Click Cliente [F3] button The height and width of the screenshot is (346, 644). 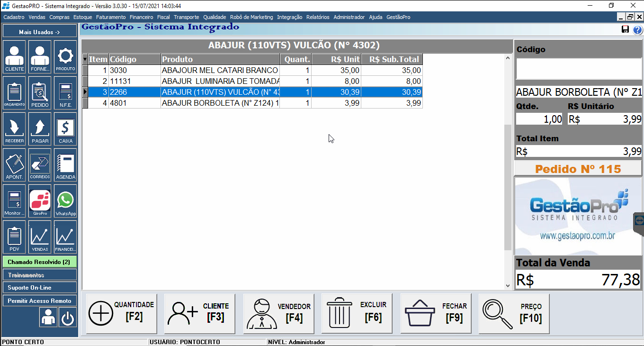click(x=200, y=314)
